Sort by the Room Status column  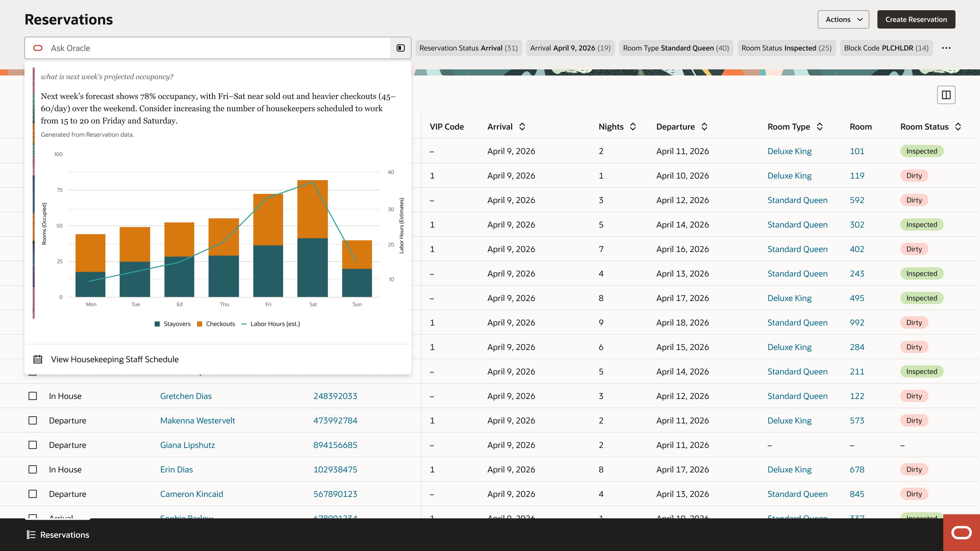tap(958, 127)
